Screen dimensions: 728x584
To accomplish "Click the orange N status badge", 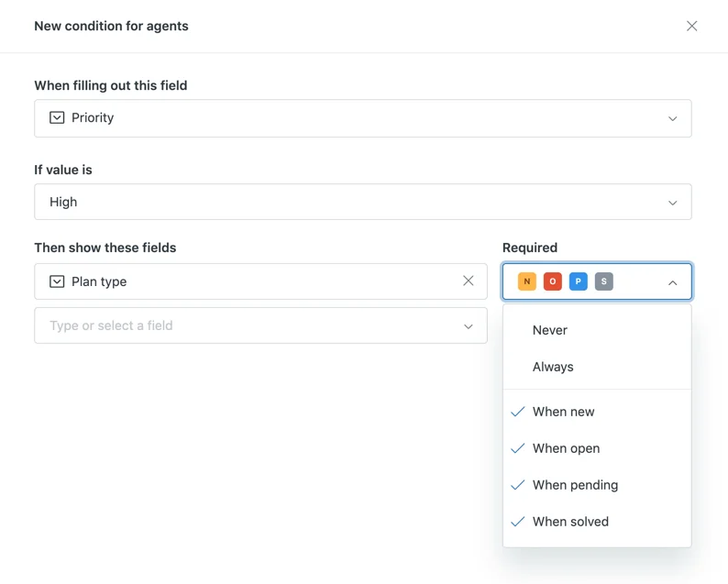I will [x=527, y=281].
